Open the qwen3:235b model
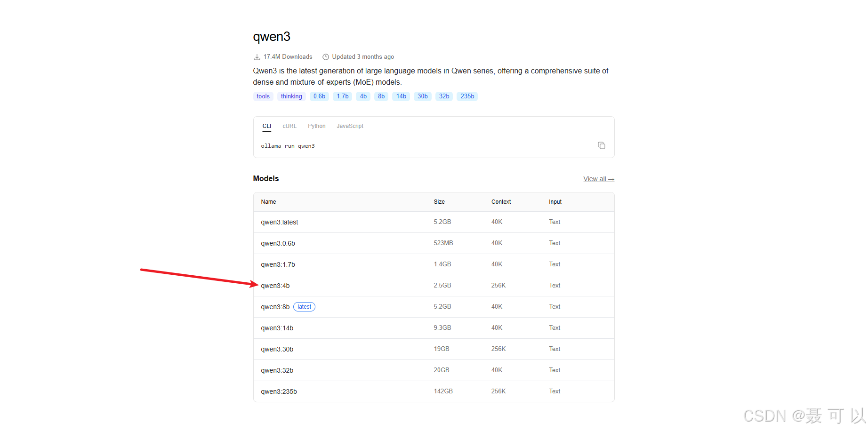The width and height of the screenshot is (868, 431). point(279,391)
